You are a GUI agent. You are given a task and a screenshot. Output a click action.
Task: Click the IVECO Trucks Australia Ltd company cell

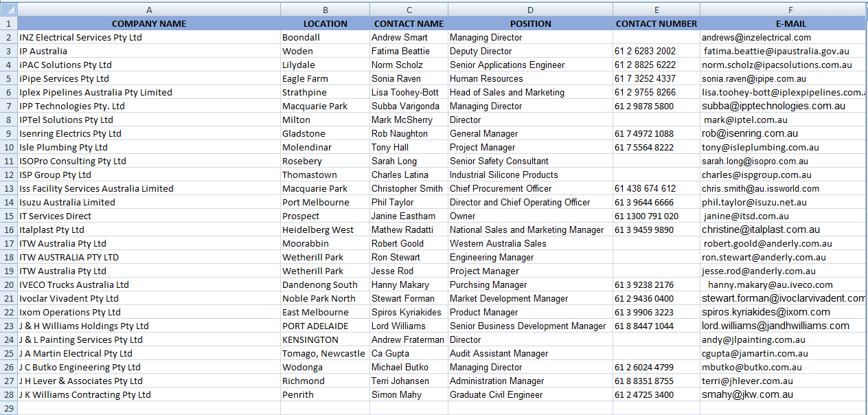tap(149, 284)
